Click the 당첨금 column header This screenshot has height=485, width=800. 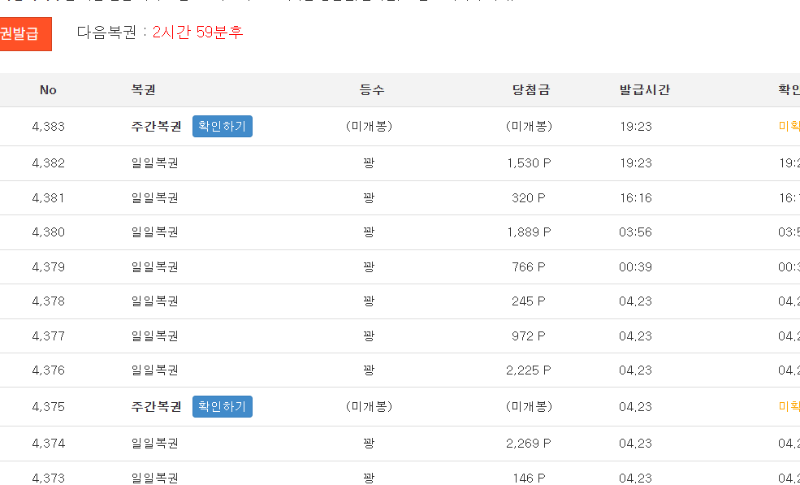coord(530,90)
